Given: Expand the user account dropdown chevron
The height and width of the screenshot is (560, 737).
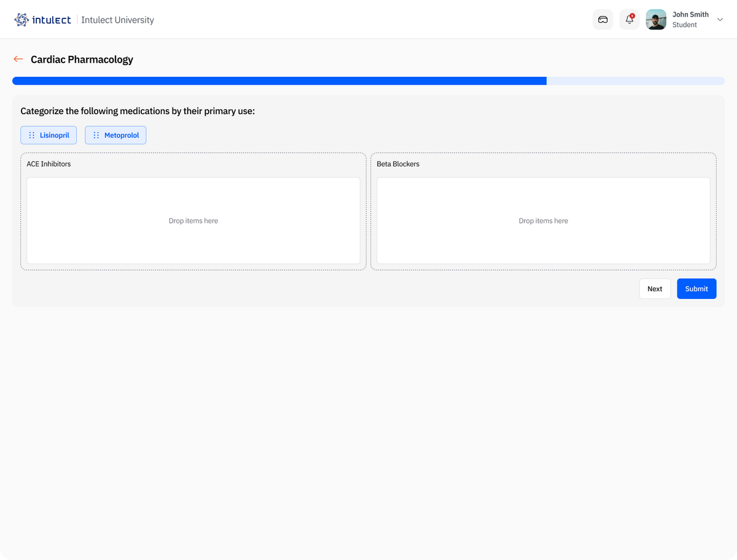Looking at the screenshot, I should tap(720, 20).
